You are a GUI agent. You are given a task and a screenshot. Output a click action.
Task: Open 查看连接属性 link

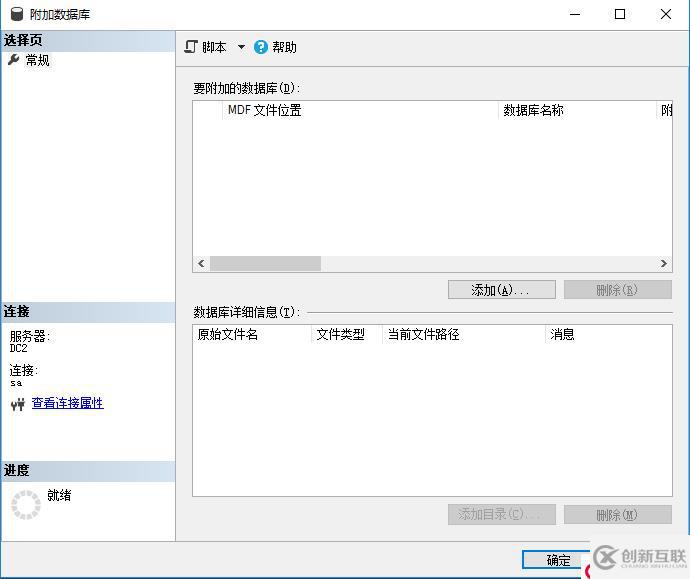[x=67, y=403]
